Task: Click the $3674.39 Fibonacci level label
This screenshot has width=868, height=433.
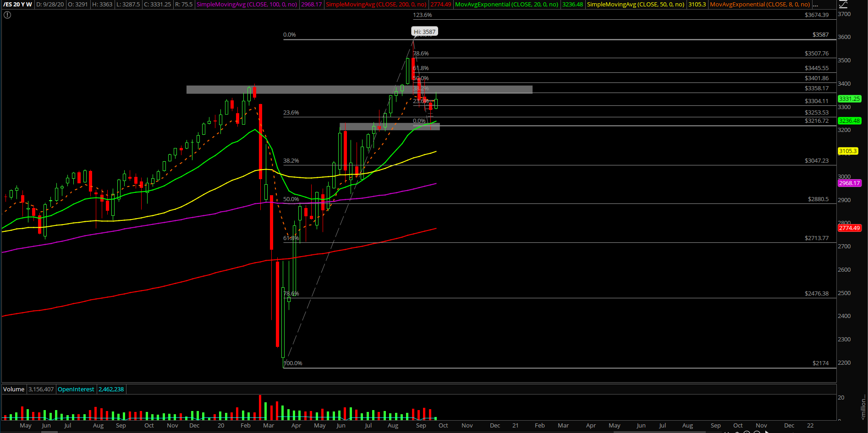Action: coord(816,15)
